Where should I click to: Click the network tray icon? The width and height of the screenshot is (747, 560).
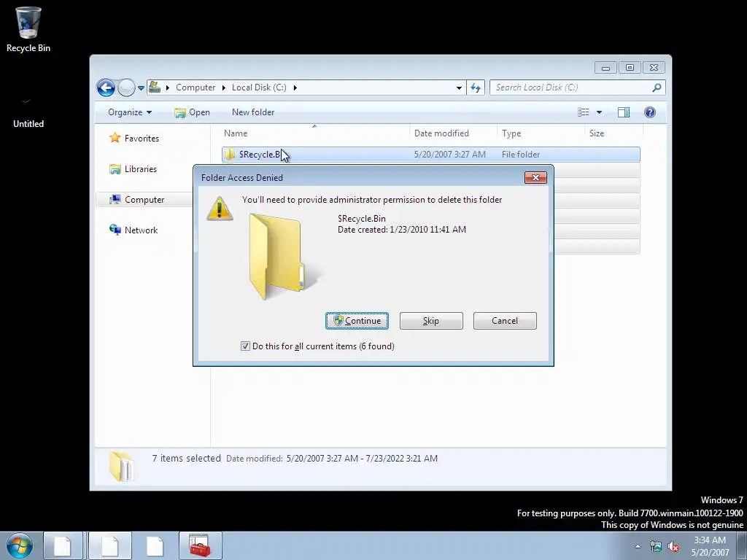point(656,546)
